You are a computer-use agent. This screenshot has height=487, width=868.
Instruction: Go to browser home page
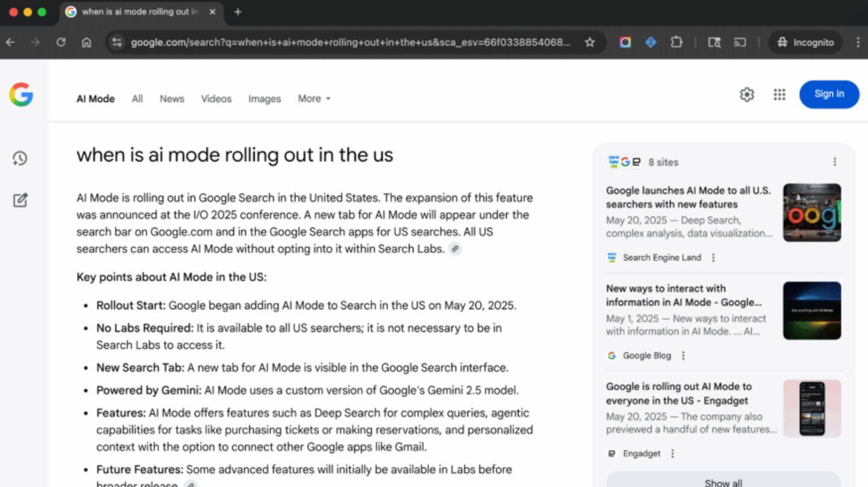pos(87,42)
